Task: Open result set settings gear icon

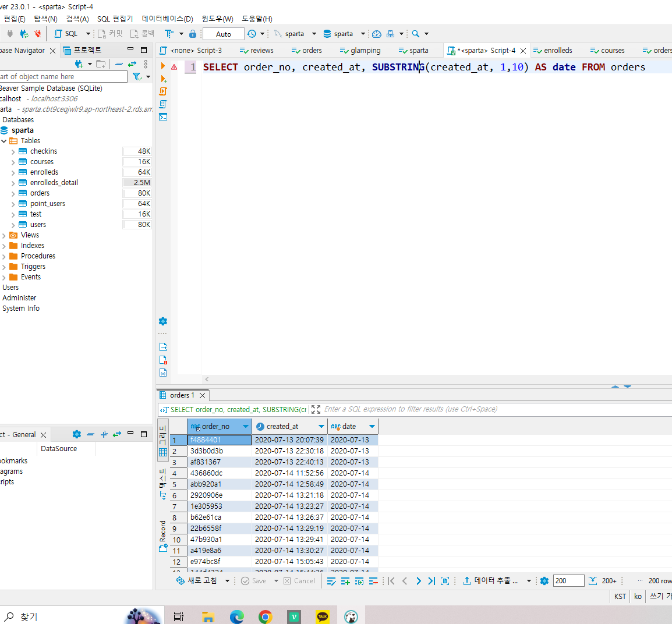Action: pyautogui.click(x=544, y=581)
